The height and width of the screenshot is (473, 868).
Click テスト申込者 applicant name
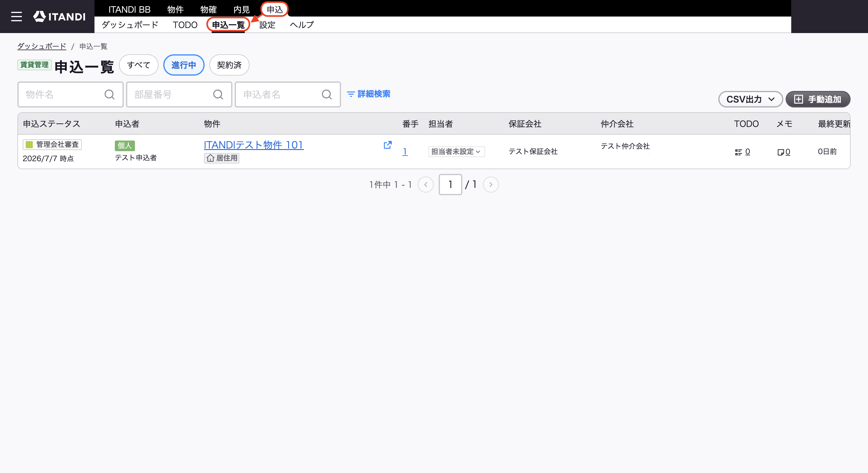(x=136, y=158)
